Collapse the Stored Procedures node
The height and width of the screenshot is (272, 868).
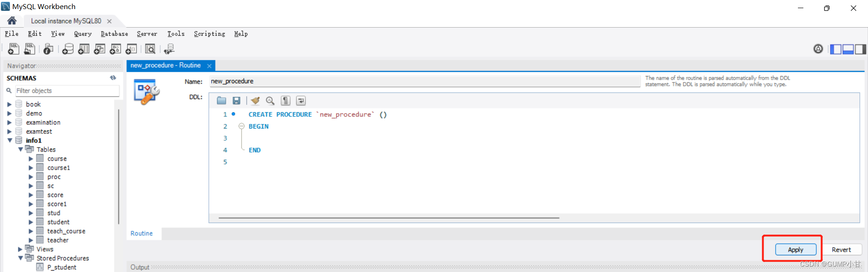click(x=20, y=258)
